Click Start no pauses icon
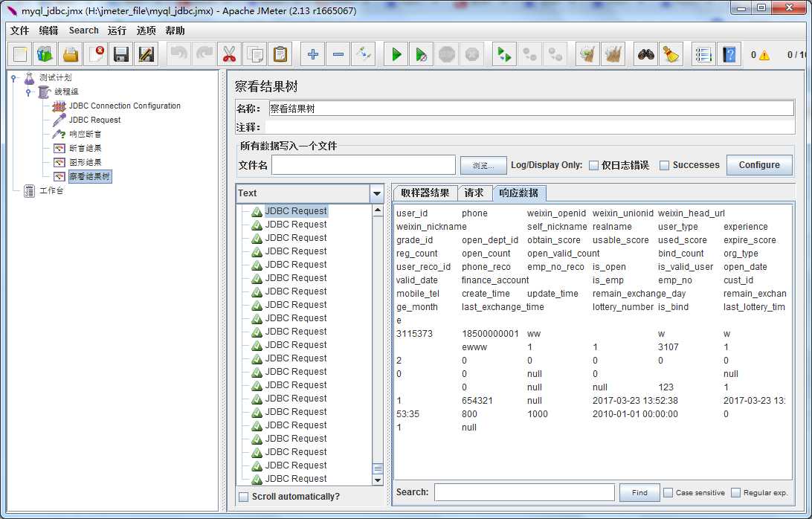Viewport: 812px width, 519px height. (422, 54)
